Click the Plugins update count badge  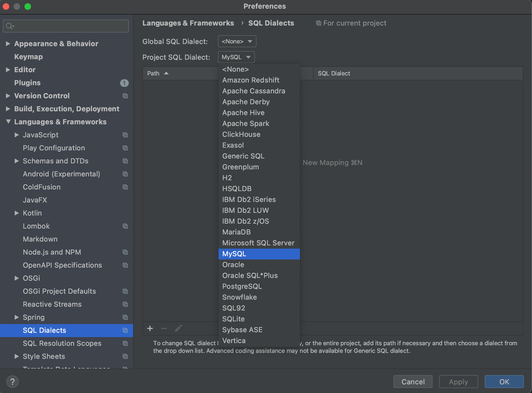click(124, 83)
